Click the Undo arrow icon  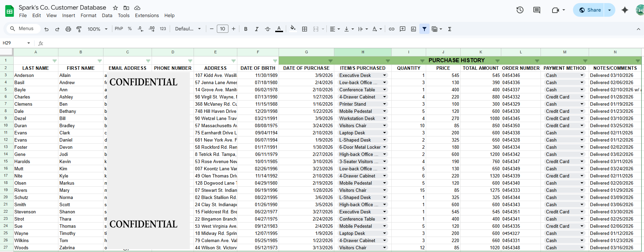46,29
